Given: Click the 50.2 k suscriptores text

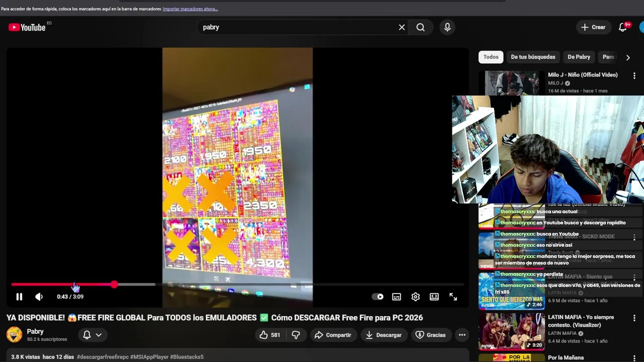Looking at the screenshot, I should pyautogui.click(x=47, y=339).
